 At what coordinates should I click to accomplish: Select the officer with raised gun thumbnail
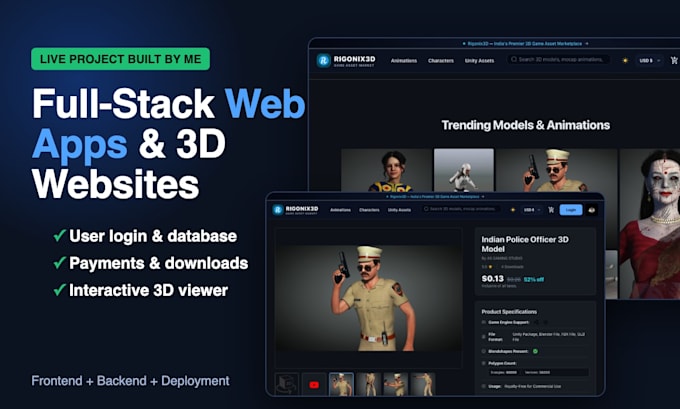tap(341, 384)
